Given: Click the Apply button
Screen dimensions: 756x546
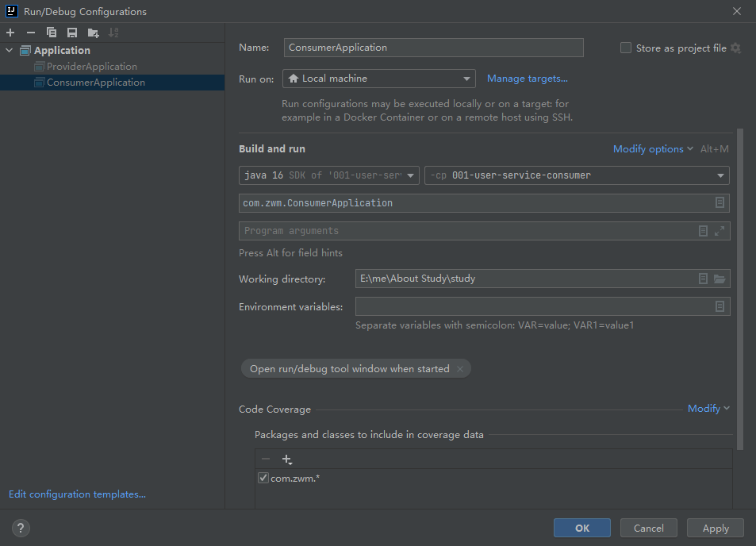Looking at the screenshot, I should [715, 528].
